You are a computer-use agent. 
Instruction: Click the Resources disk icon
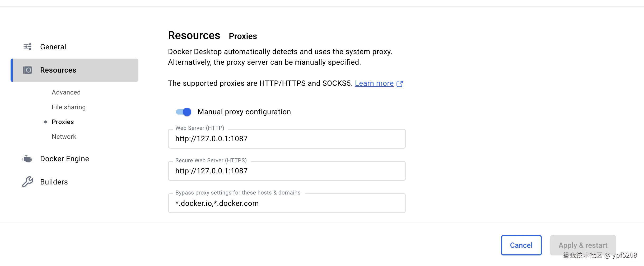[27, 70]
